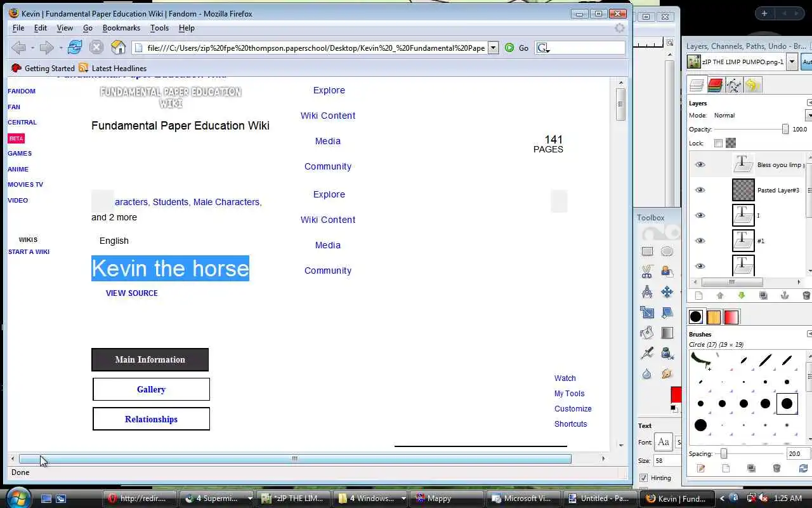Open Firefox Edit menu
Image resolution: width=812 pixels, height=508 pixels.
[x=41, y=28]
